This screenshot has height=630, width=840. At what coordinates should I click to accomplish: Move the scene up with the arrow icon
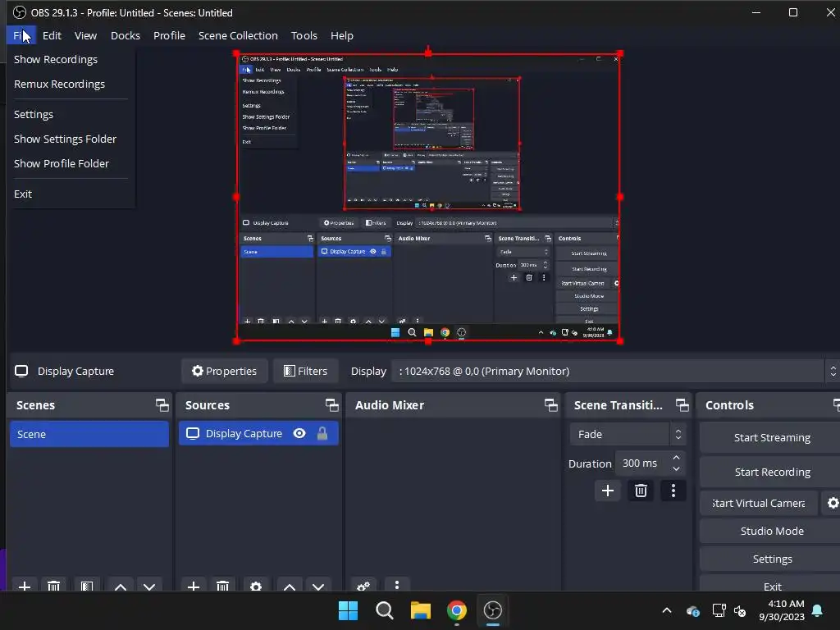tap(121, 586)
